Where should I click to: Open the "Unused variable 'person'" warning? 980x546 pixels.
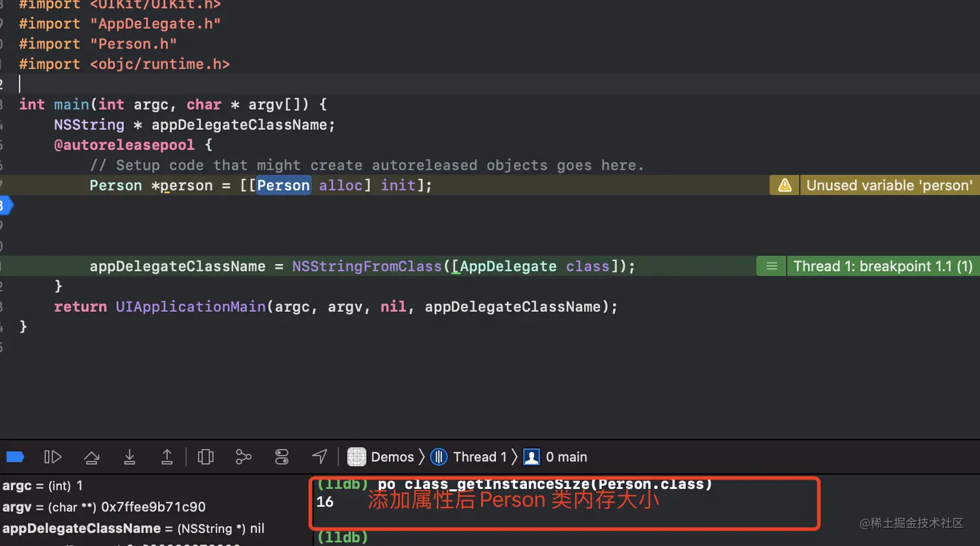coord(889,185)
